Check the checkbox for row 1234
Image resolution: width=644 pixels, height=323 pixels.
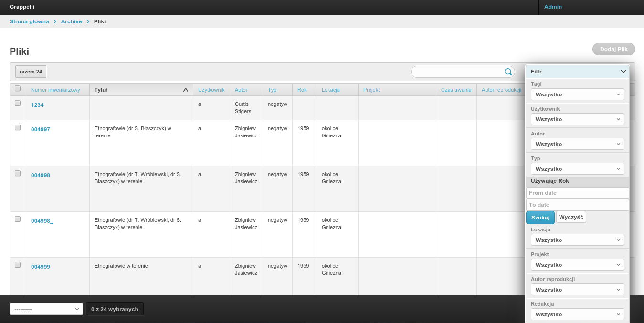pyautogui.click(x=18, y=103)
